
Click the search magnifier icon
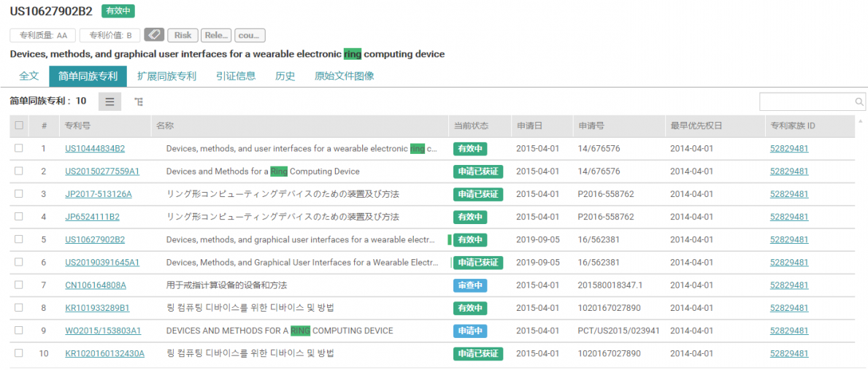859,102
